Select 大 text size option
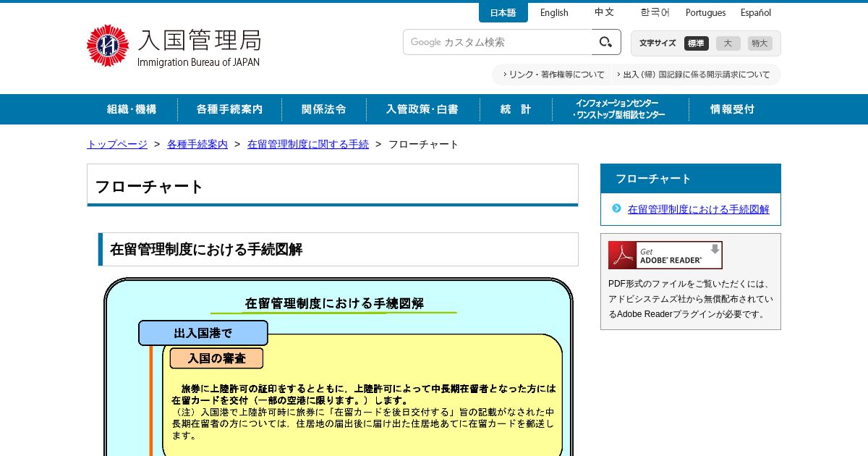This screenshot has width=868, height=456. click(x=728, y=43)
